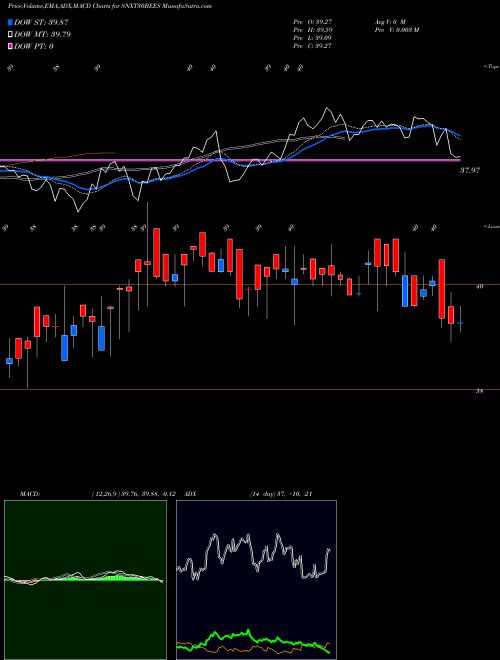Image resolution: width=500 pixels, height=660 pixels.
Task: Click the 'Pre O: 39.27' value
Action: (x=313, y=21)
